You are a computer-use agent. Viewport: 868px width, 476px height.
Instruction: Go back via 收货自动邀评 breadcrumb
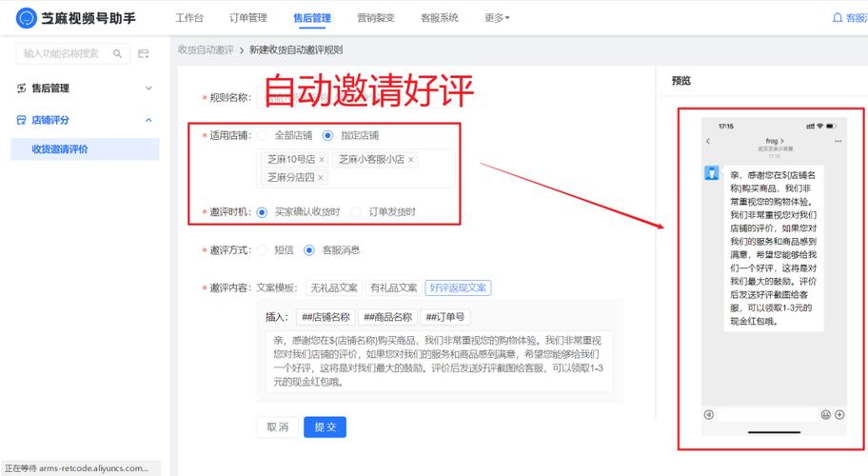(x=206, y=50)
